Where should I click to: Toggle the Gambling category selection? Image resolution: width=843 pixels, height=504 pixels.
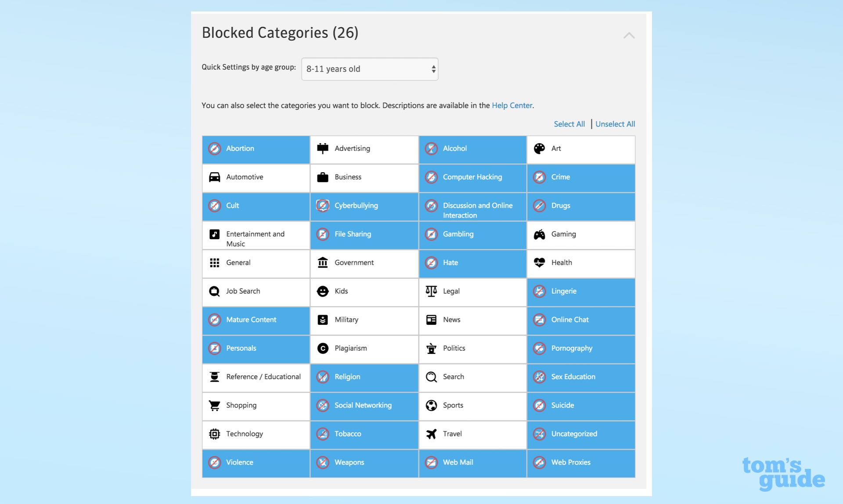tap(472, 234)
